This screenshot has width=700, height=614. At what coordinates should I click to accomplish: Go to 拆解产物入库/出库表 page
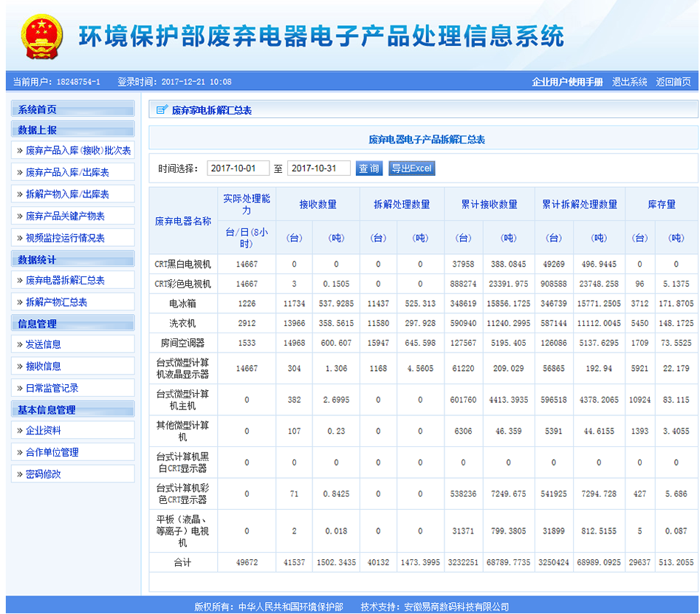[67, 194]
